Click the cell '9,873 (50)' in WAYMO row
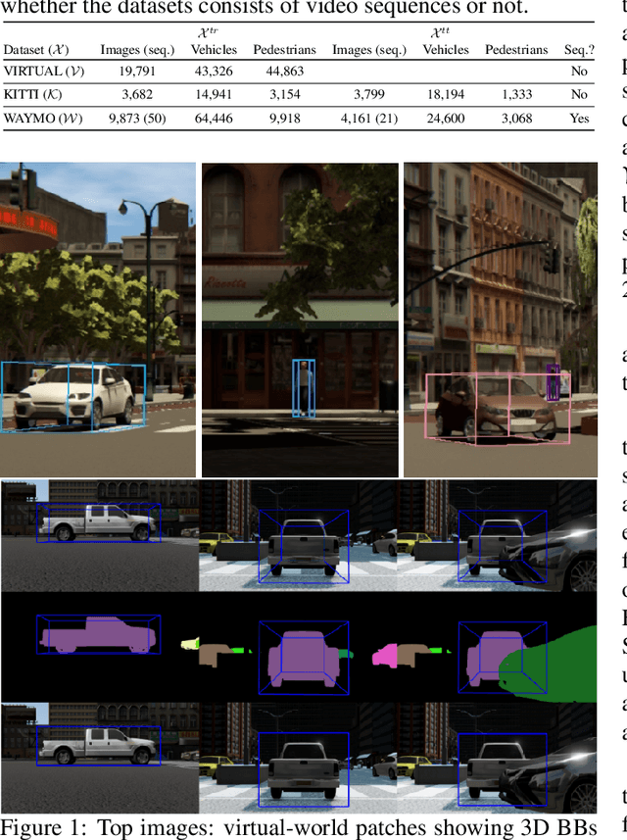 click(137, 119)
